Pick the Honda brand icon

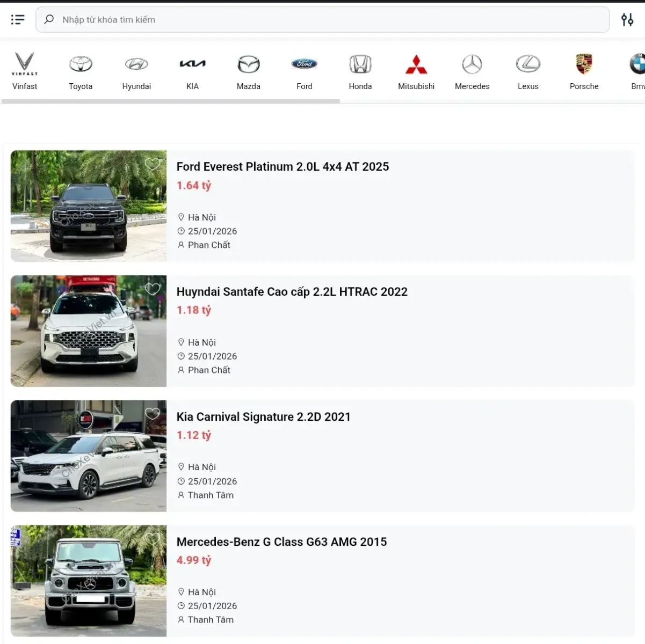tap(360, 64)
